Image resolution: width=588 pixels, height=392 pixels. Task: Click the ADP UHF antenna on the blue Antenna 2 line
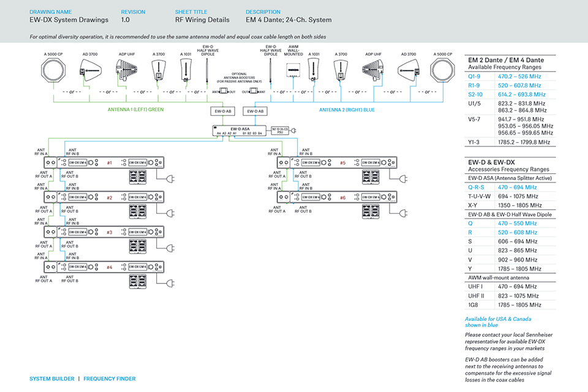pyautogui.click(x=373, y=70)
